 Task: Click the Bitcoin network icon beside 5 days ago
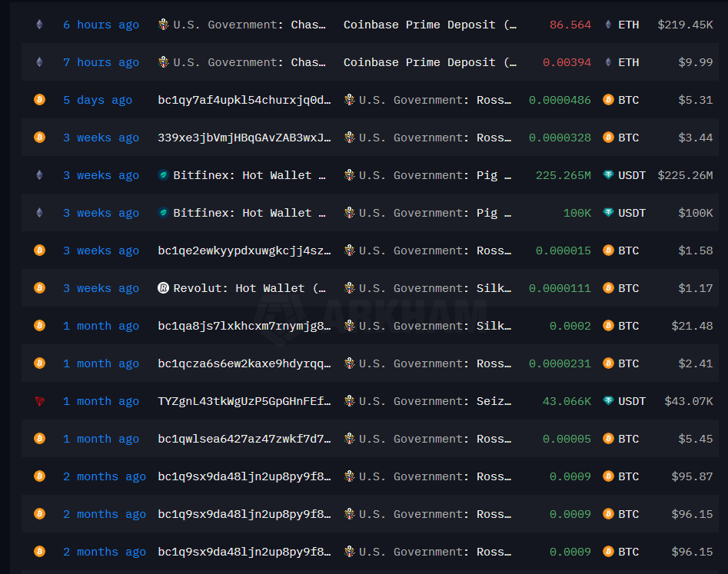tap(39, 100)
